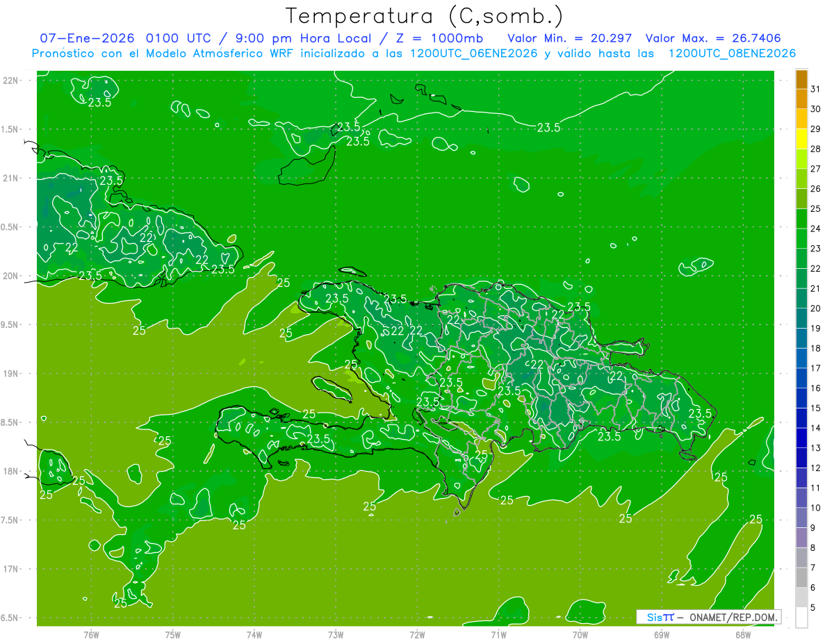Image resolution: width=834 pixels, height=644 pixels.
Task: Click the '17N' latitude axis label
Action: [x=11, y=569]
